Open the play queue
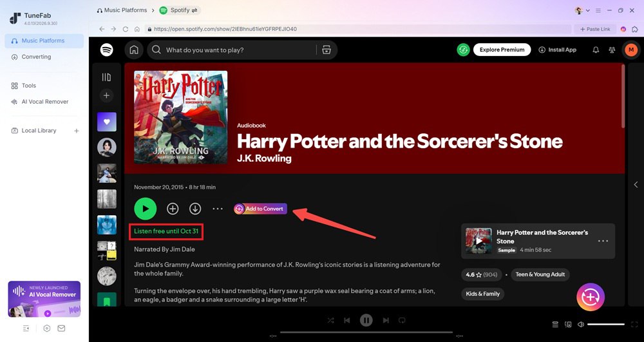Viewport: 644px width, 342px height. [x=555, y=325]
